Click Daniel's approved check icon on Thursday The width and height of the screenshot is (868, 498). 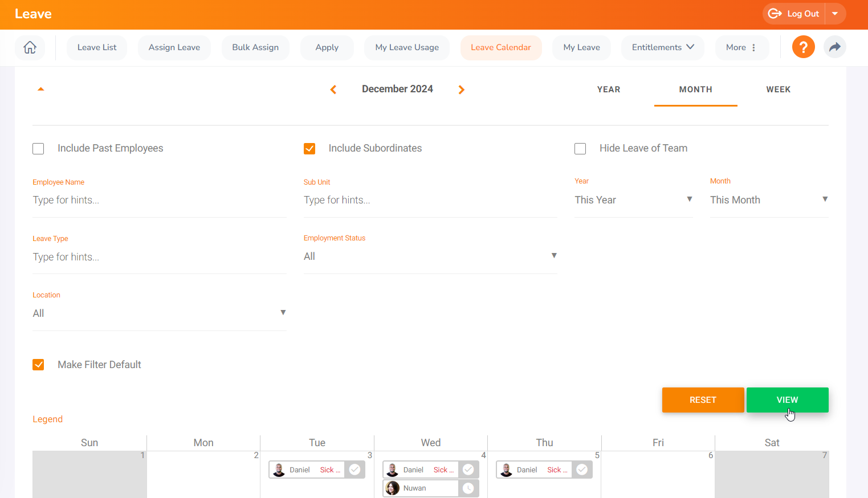coord(582,470)
